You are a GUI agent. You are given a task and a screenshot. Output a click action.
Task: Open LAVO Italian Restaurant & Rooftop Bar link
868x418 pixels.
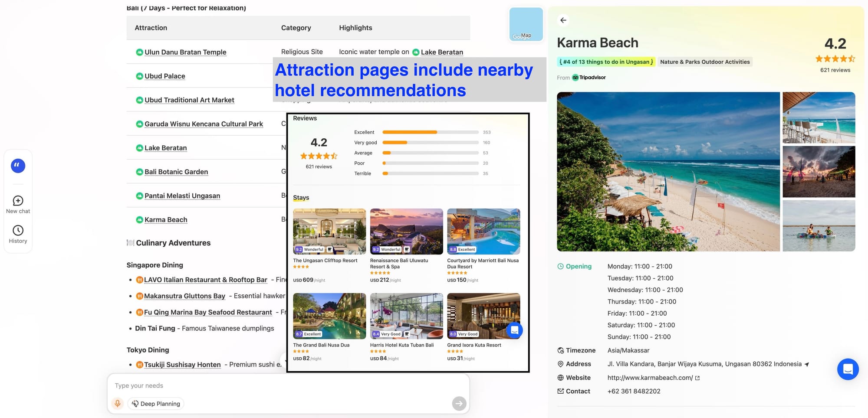tap(205, 280)
